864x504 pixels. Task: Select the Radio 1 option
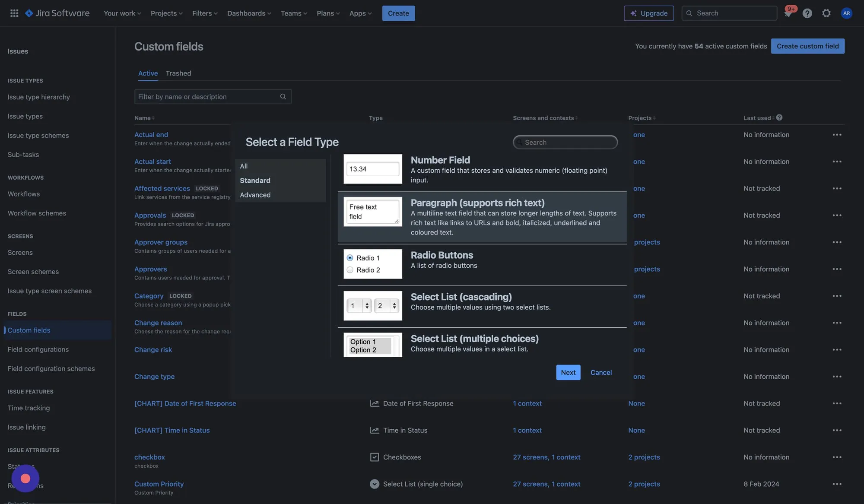[x=350, y=258]
